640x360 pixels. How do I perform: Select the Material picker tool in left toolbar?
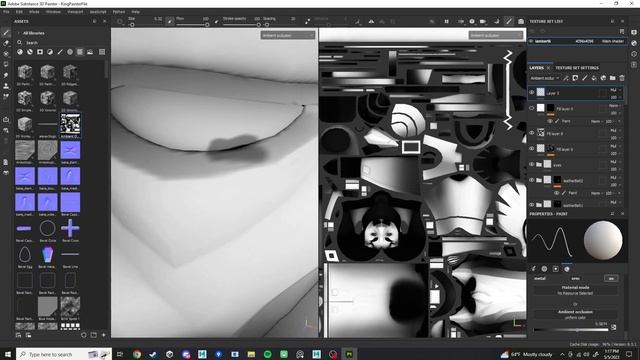point(6,97)
